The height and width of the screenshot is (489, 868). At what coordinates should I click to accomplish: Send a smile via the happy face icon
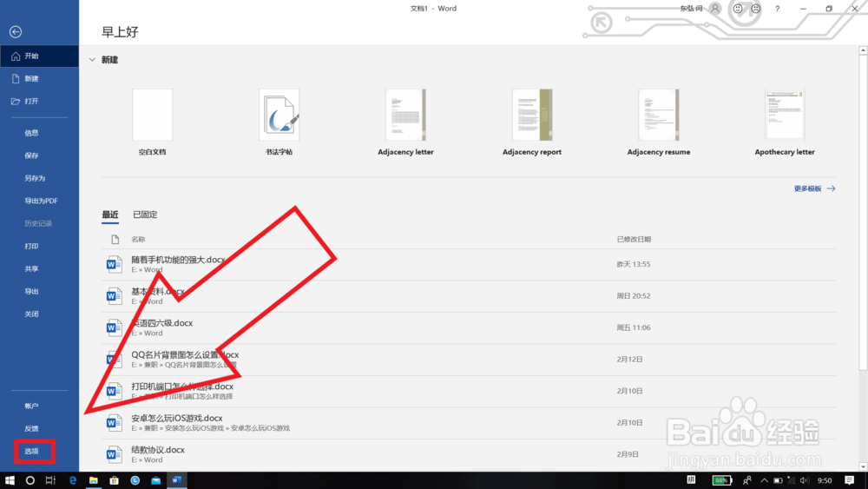[x=737, y=9]
